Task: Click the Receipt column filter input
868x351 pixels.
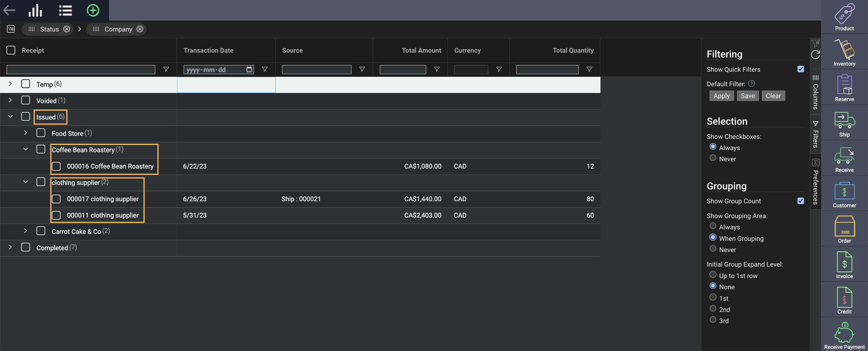Action: (81, 69)
